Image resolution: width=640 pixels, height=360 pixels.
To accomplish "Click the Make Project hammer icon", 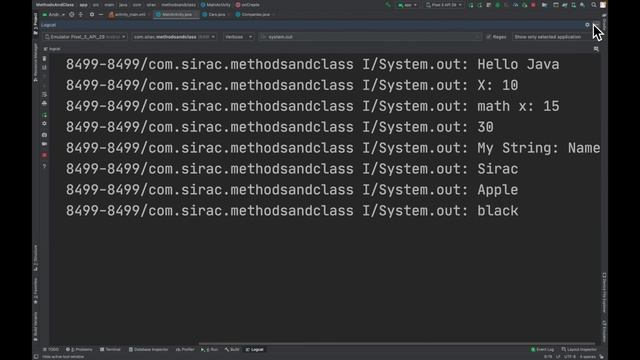I will [x=388, y=5].
